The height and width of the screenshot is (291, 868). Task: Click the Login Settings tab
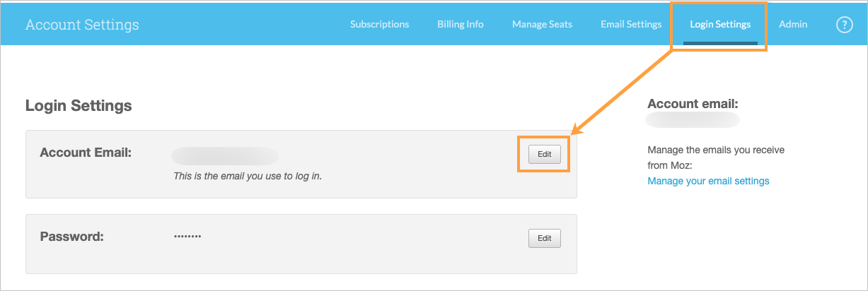[x=720, y=24]
